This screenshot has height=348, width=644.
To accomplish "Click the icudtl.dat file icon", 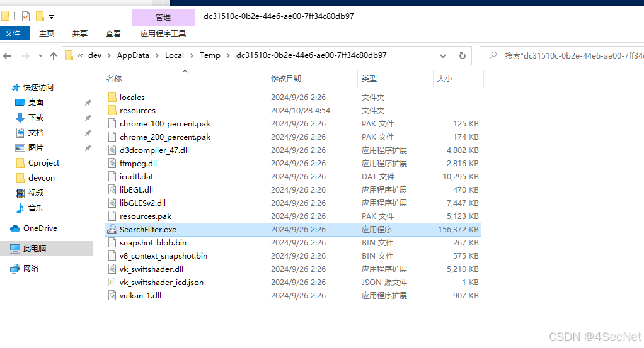I will tap(112, 176).
